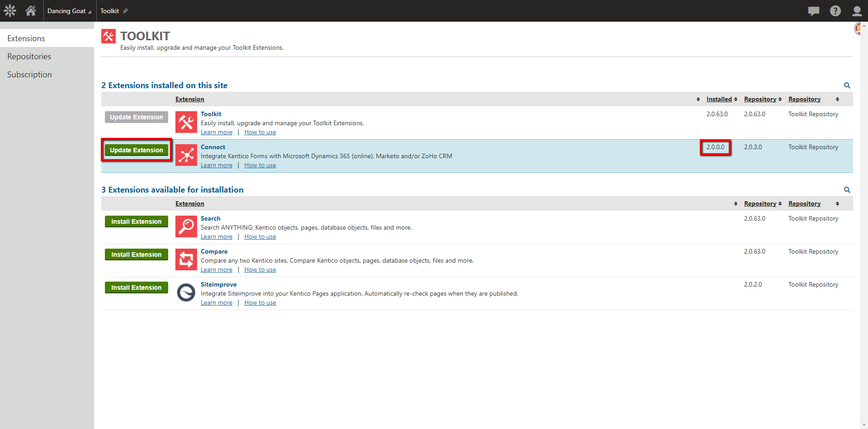Screen dimensions: 868x429
Task: Install the Siteimprove extension
Action: [137, 288]
